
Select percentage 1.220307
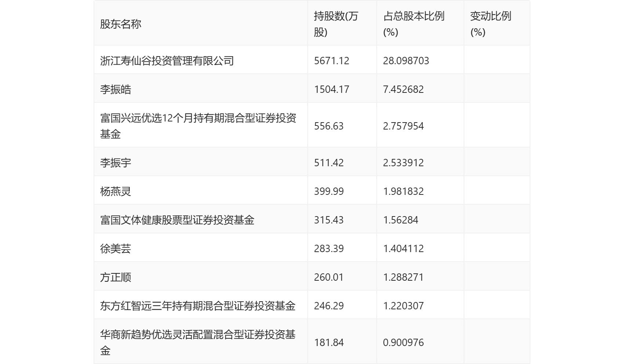point(403,306)
